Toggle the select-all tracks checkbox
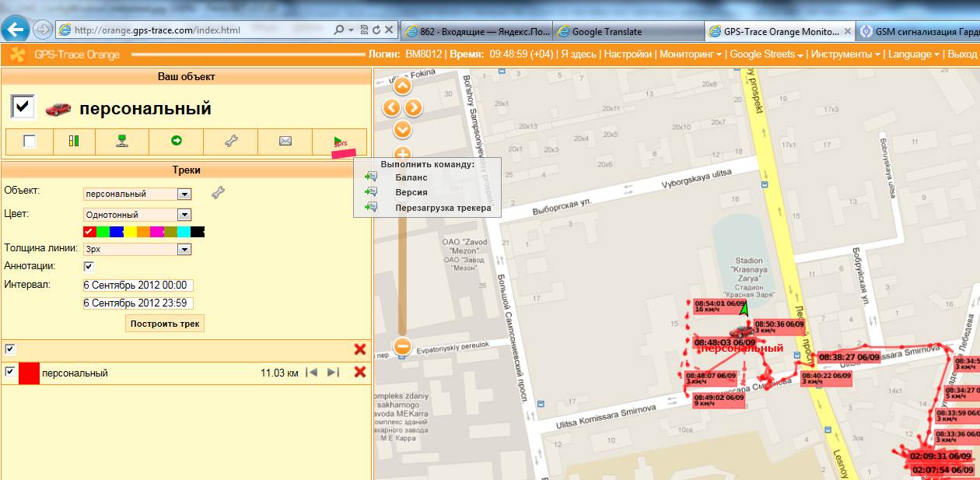 point(9,349)
